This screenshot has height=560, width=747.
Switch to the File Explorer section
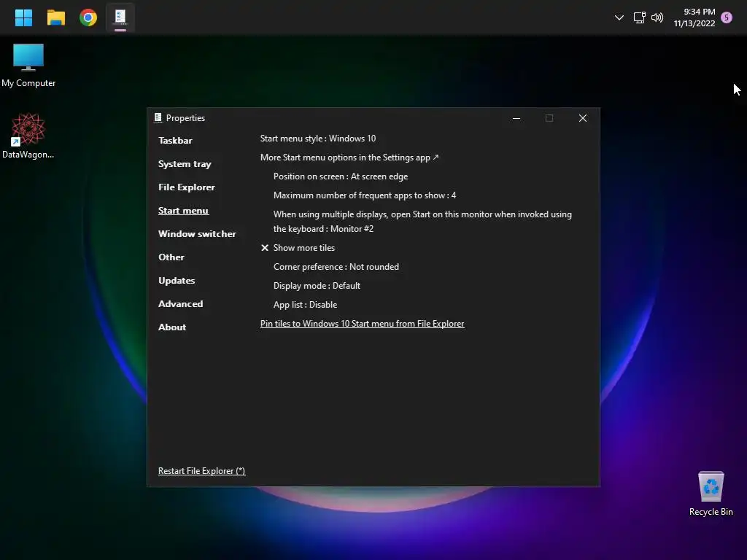point(187,187)
